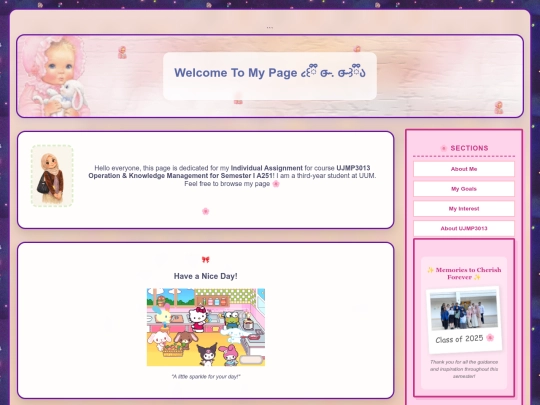Open the Class of 2025 group photo

click(x=464, y=311)
